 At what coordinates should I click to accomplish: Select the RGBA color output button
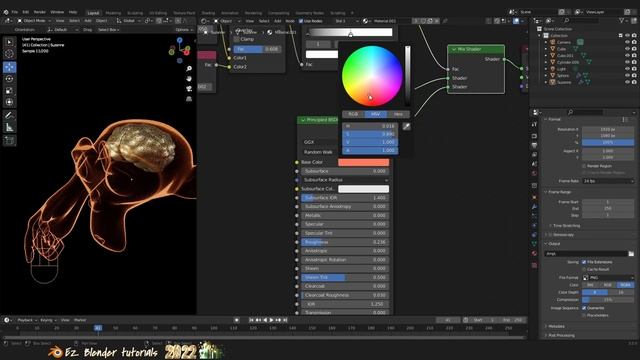pos(625,285)
